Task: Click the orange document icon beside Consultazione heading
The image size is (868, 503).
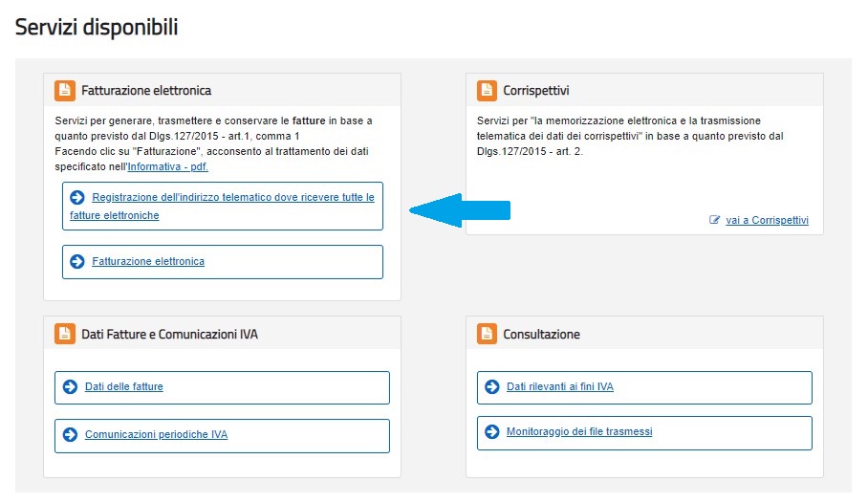Action: click(x=487, y=334)
